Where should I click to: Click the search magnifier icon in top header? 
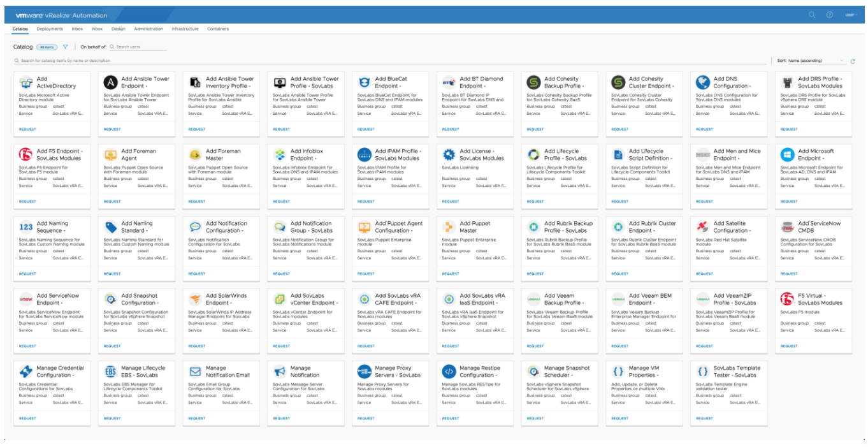pyautogui.click(x=812, y=15)
